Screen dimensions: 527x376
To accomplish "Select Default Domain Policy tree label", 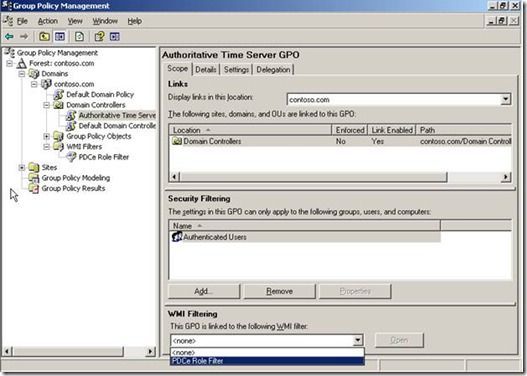I will [100, 94].
